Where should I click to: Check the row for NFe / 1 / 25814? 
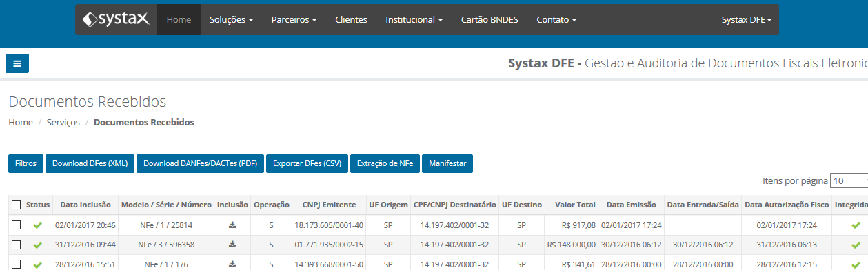16,225
